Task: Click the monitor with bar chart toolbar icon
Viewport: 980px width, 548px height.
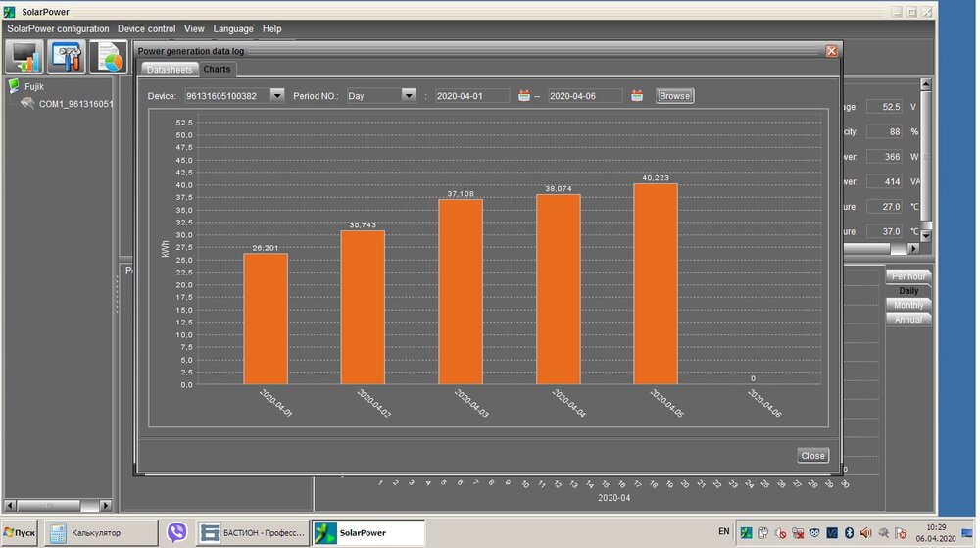Action: pyautogui.click(x=24, y=57)
